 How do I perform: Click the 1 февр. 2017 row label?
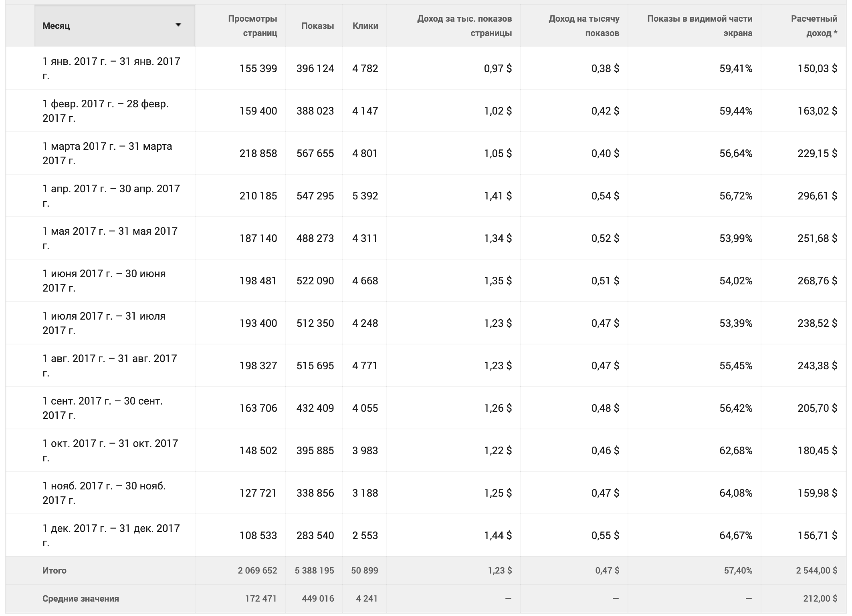(105, 111)
